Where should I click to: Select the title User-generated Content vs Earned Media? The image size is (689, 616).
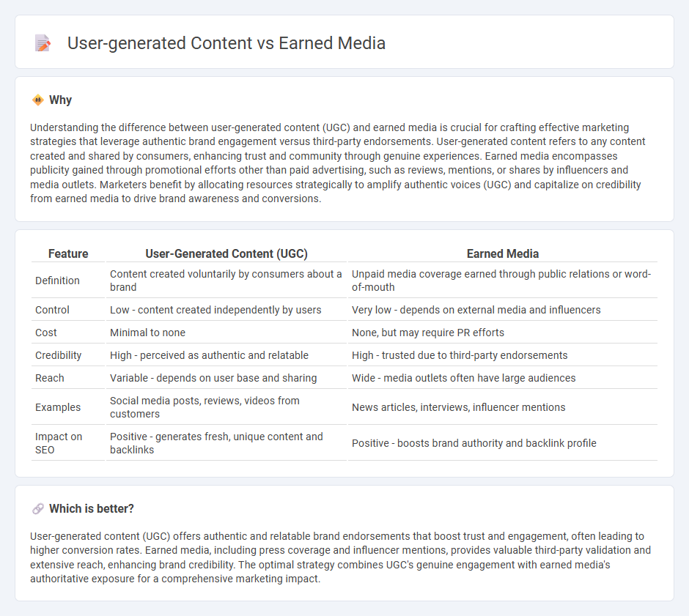(226, 43)
